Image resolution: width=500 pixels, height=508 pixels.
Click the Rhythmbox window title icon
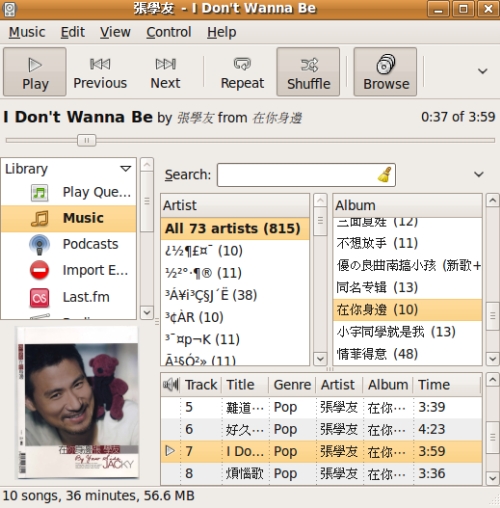pos(9,9)
